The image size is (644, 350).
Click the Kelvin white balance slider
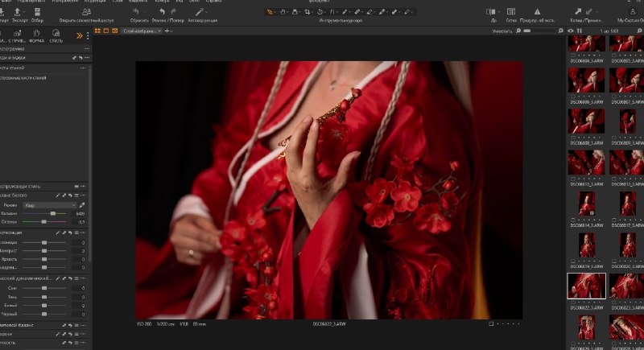[44, 213]
